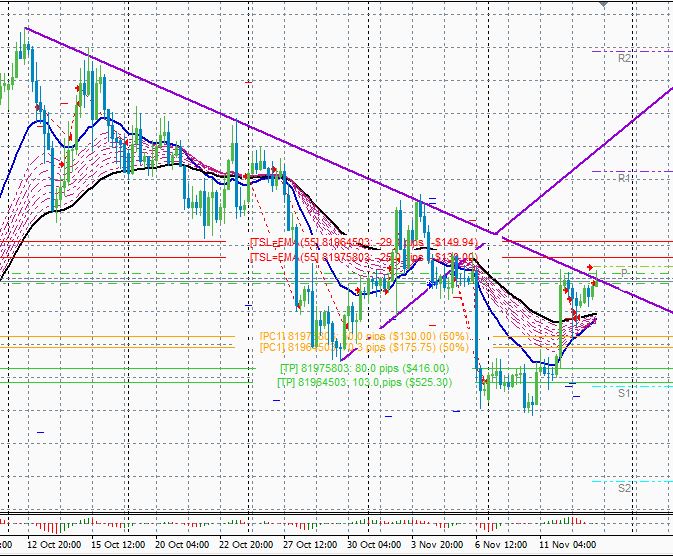Click the chart shift triangle marker at top
Screen dimensions: 673x556
click(x=604, y=4)
